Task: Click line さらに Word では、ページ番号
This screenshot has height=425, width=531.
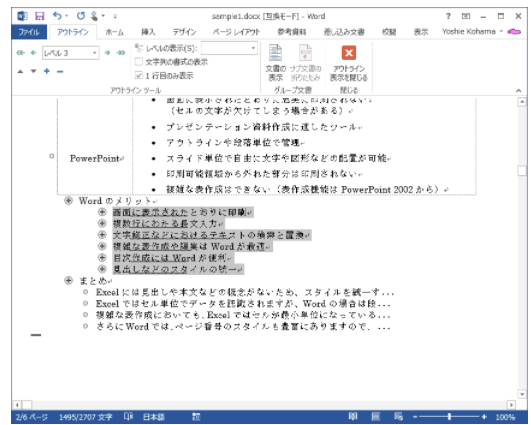Action: pyautogui.click(x=243, y=327)
